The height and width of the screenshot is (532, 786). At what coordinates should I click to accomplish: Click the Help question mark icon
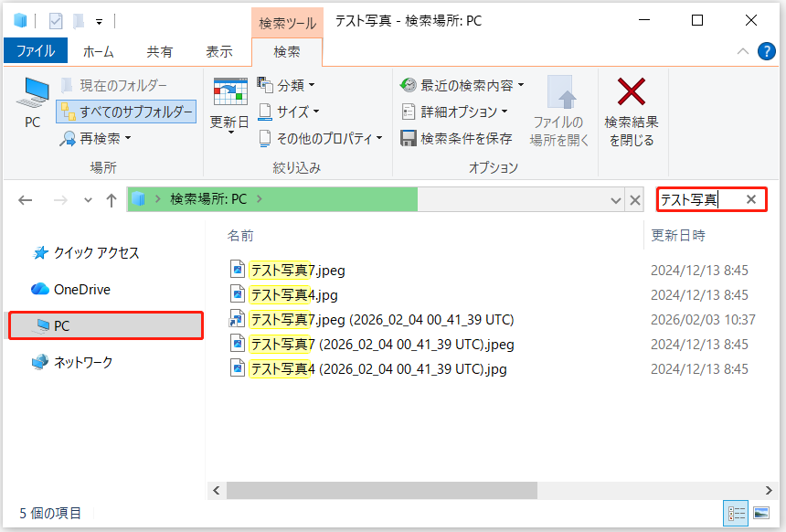pyautogui.click(x=766, y=51)
